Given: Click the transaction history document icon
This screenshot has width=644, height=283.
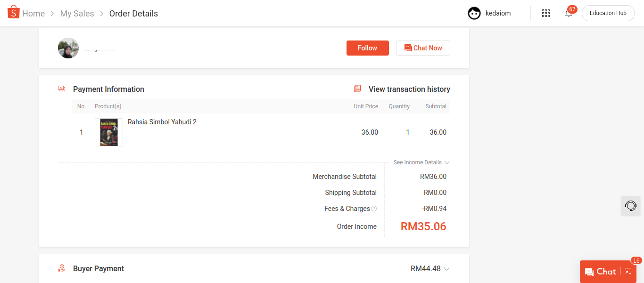Looking at the screenshot, I should coord(358,89).
